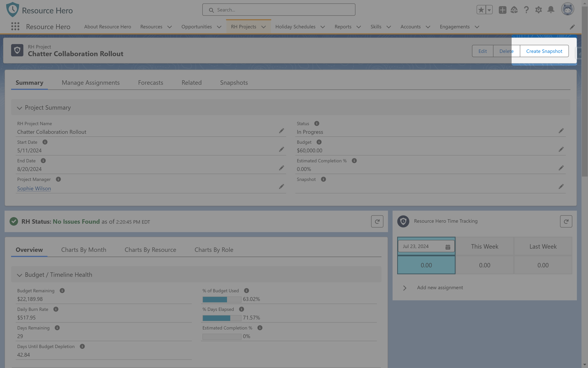The image size is (588, 368).
Task: Show the Days Until Budget Depletion info
Action: point(82,346)
